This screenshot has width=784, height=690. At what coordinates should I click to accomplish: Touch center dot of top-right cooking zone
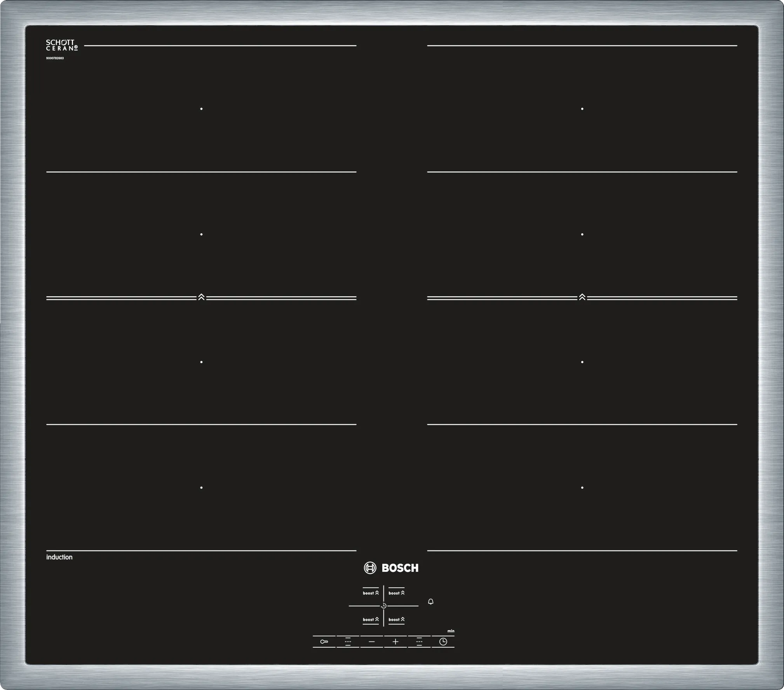pyautogui.click(x=582, y=109)
